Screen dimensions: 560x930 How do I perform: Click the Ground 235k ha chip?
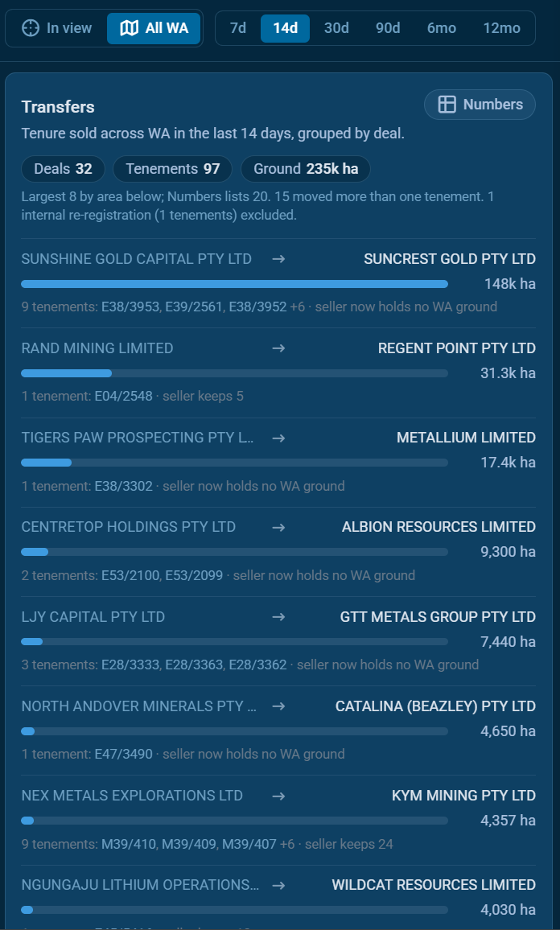[306, 169]
